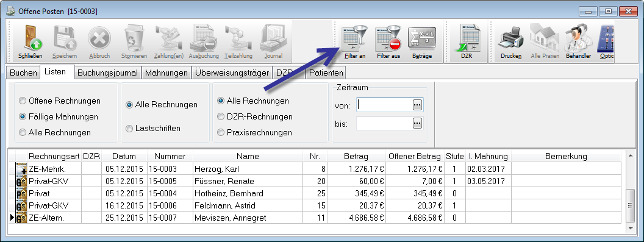The height and width of the screenshot is (242, 644).
Task: Click the Abbruch toolbar icon
Action: pyautogui.click(x=99, y=42)
